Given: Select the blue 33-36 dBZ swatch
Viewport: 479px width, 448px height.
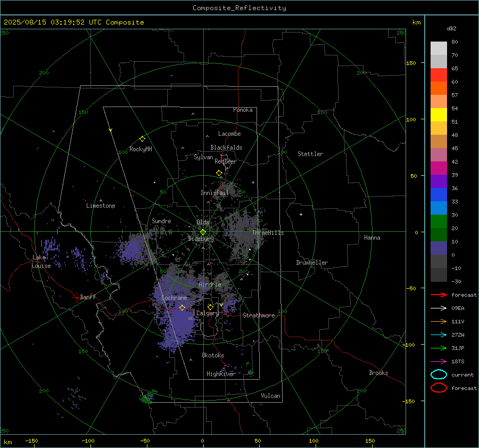Looking at the screenshot, I should (439, 195).
